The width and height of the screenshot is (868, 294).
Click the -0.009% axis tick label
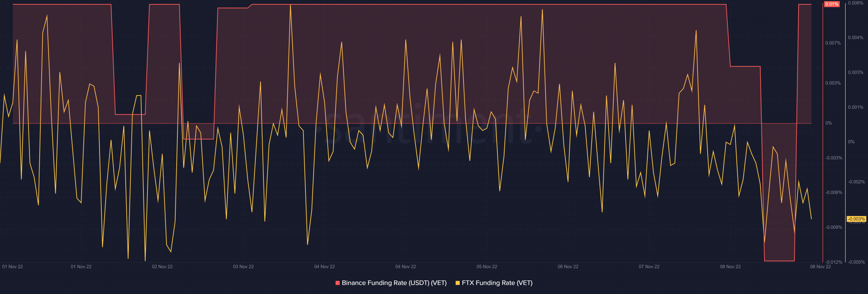[834, 228]
